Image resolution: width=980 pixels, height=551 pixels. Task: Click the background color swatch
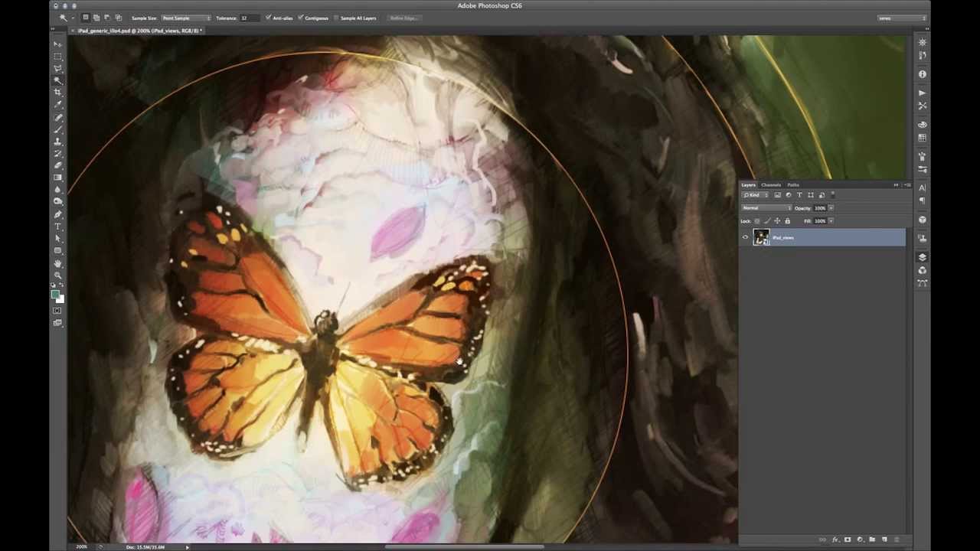coord(60,298)
